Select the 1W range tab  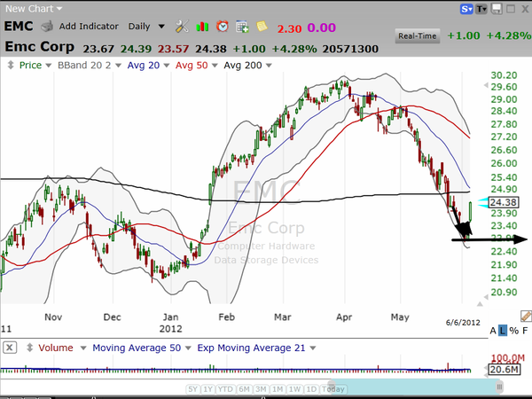point(294,389)
